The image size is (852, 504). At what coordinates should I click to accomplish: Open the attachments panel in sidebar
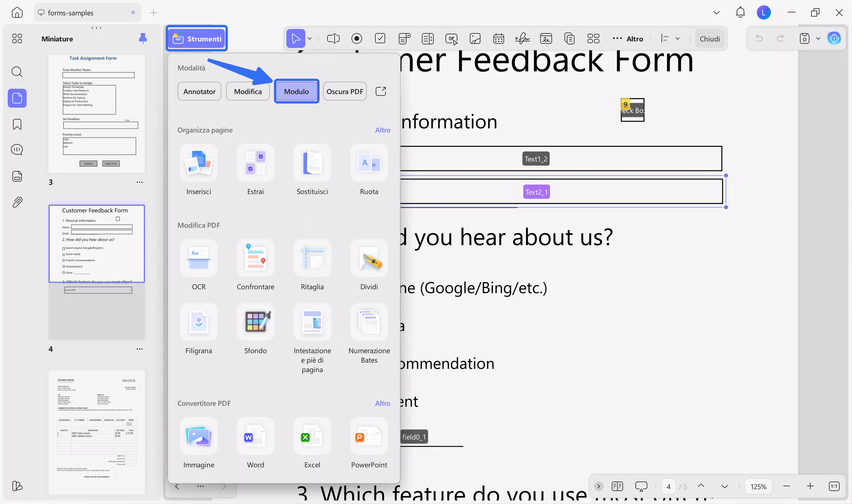[x=17, y=202]
